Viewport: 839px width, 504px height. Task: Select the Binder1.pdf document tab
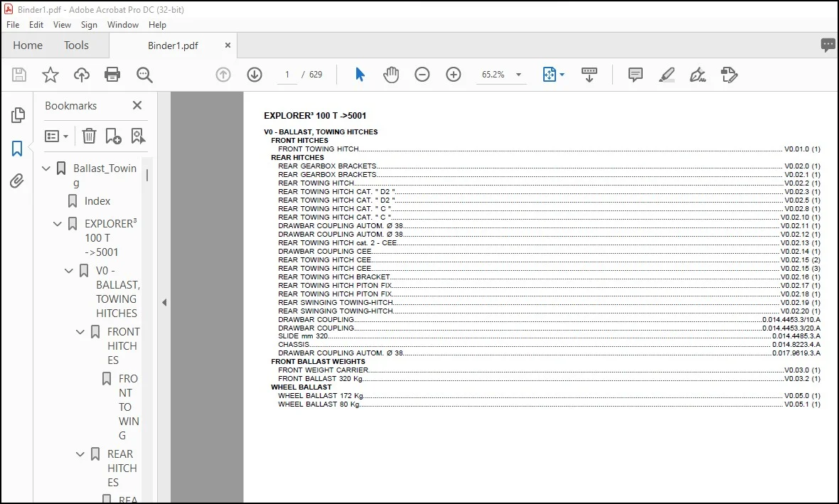tap(173, 45)
